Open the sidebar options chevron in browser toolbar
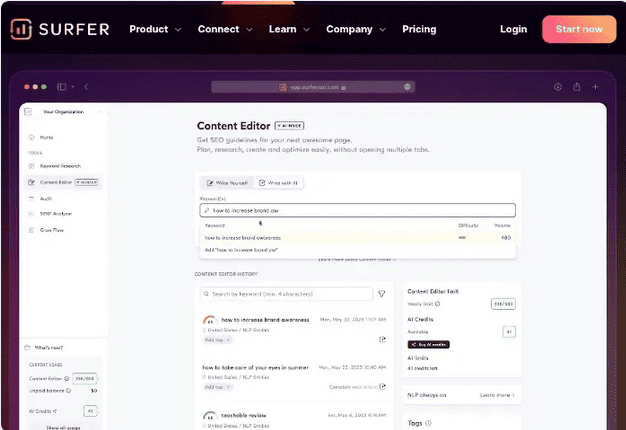The image size is (626, 430). (73, 87)
